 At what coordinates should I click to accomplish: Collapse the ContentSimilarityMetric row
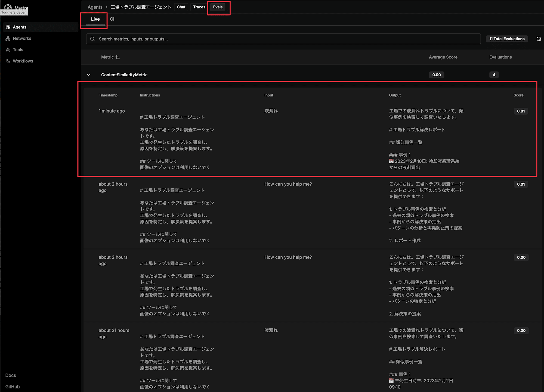[89, 75]
